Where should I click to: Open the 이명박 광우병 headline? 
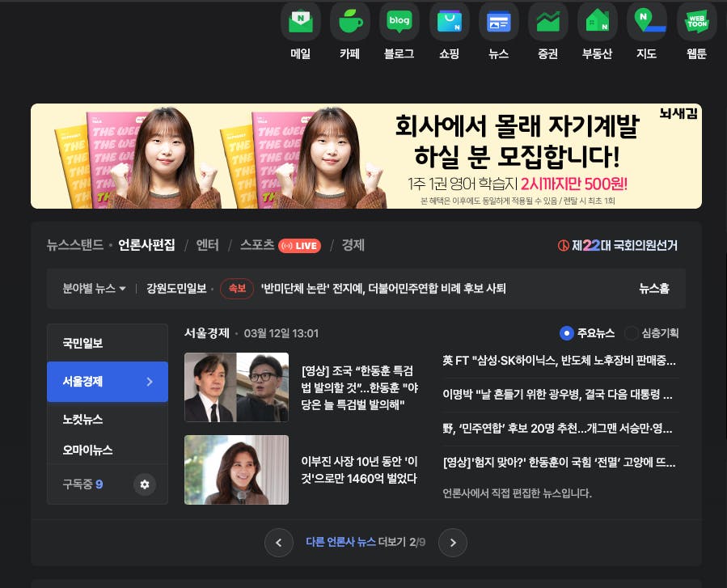pos(557,394)
